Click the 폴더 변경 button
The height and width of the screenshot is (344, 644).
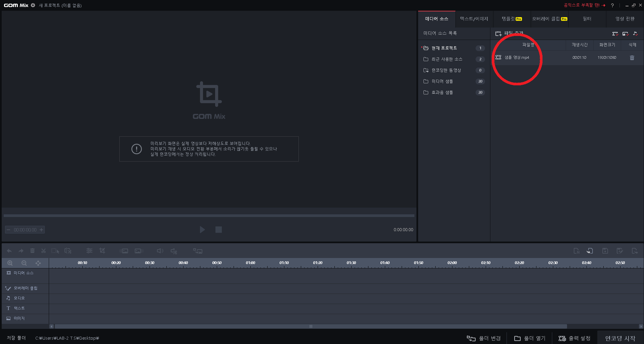[484, 338]
